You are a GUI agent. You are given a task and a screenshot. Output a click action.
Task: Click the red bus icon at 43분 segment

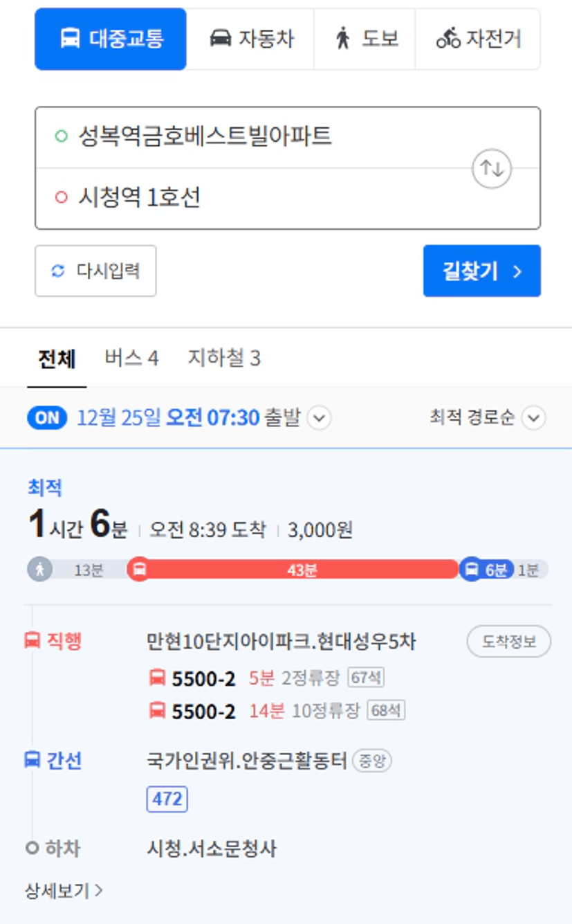click(x=139, y=570)
